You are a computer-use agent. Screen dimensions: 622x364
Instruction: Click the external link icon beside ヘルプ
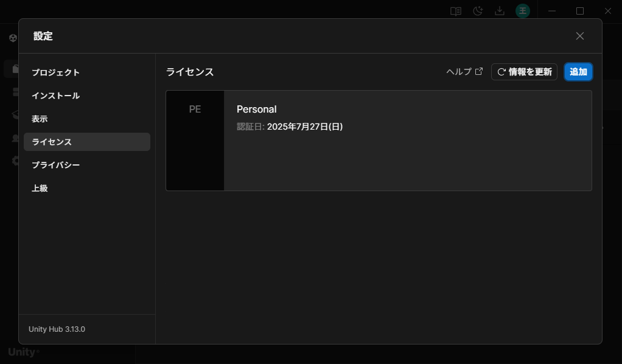[x=479, y=71]
